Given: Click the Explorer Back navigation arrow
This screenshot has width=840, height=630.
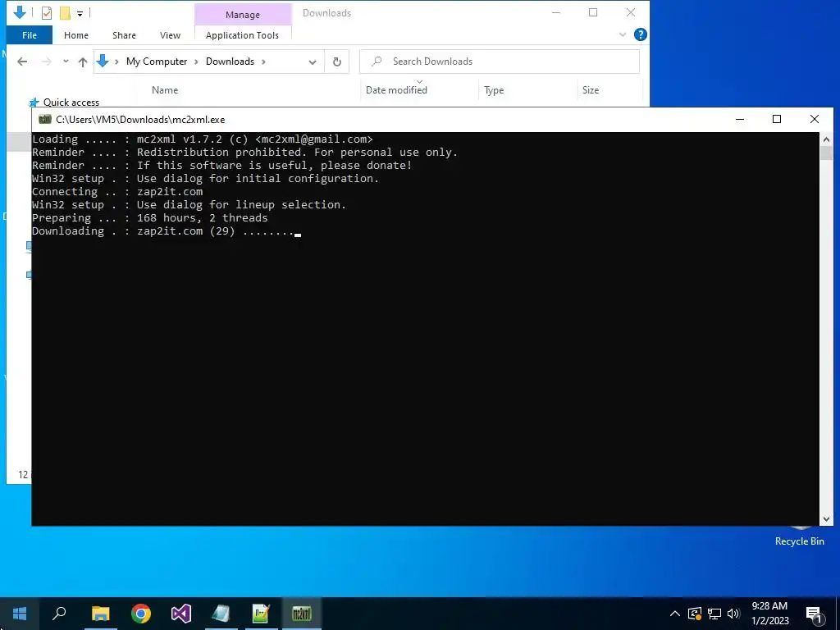Looking at the screenshot, I should (22, 62).
